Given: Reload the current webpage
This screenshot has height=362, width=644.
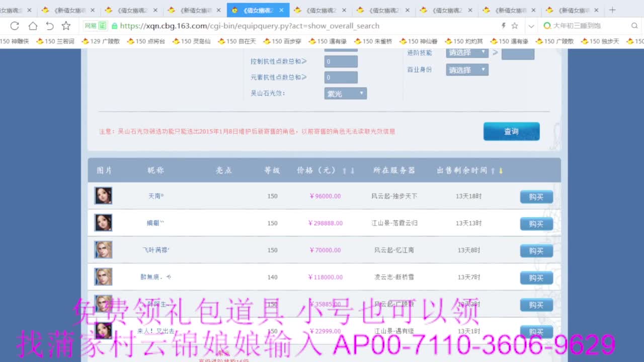Looking at the screenshot, I should click(x=15, y=26).
